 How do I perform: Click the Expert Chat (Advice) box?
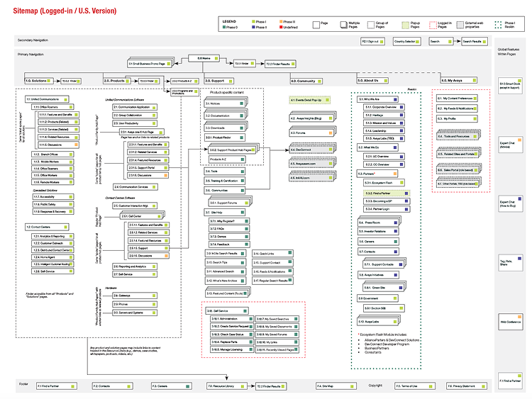[x=510, y=145]
